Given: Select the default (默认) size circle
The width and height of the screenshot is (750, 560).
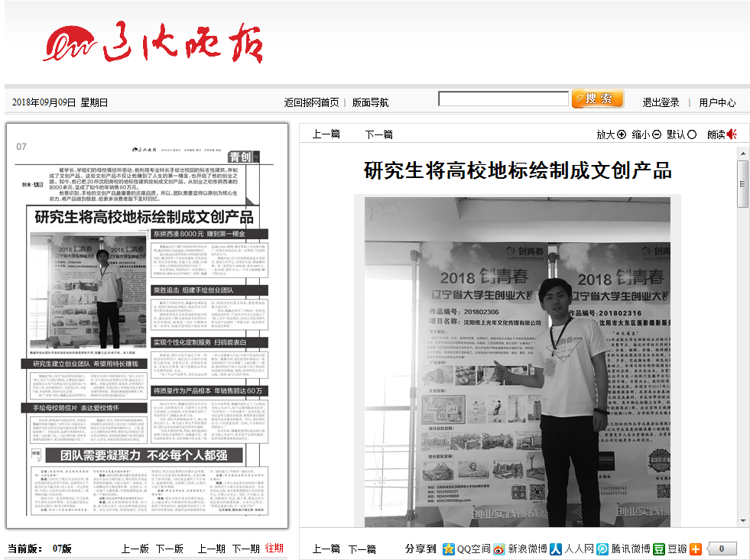Looking at the screenshot, I should click(692, 134).
